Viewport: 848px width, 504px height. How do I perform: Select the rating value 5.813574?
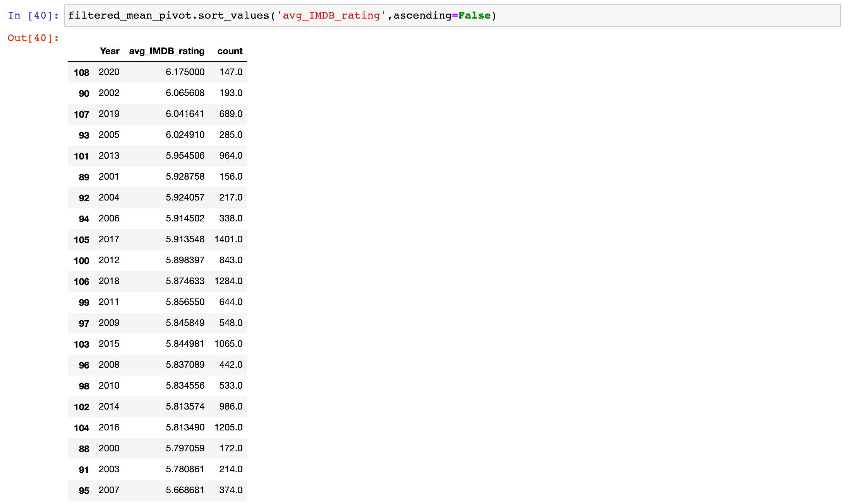tap(185, 406)
